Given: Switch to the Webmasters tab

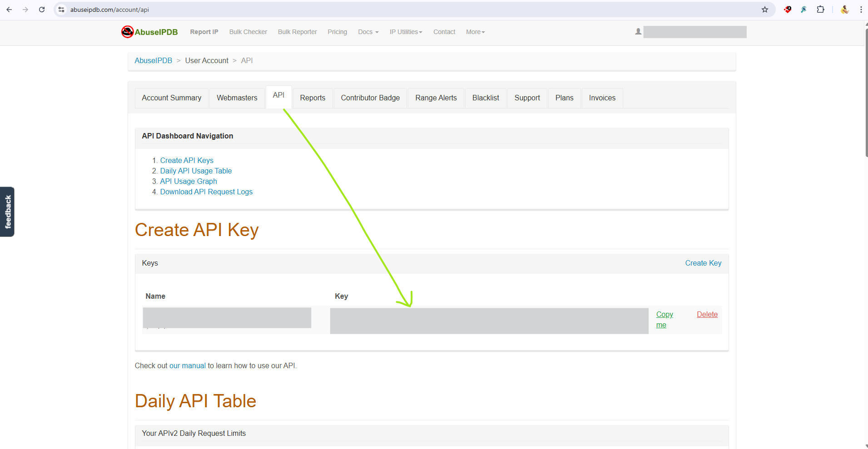Looking at the screenshot, I should (237, 98).
